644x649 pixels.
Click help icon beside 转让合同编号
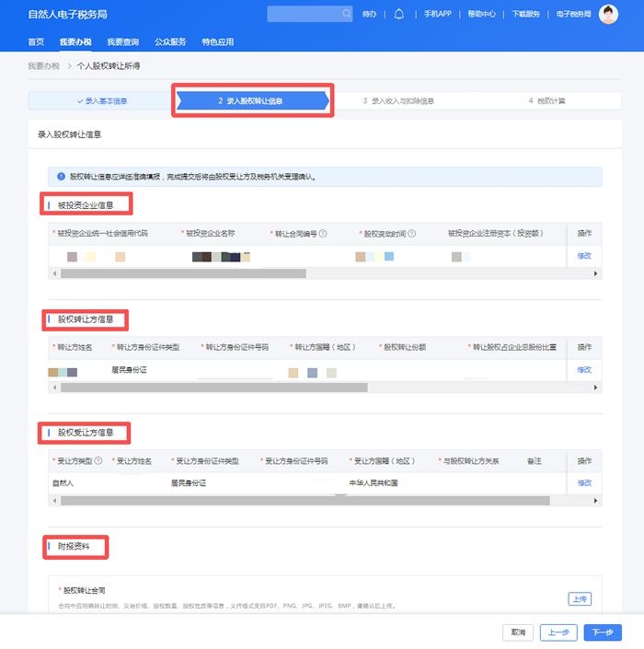tap(323, 233)
